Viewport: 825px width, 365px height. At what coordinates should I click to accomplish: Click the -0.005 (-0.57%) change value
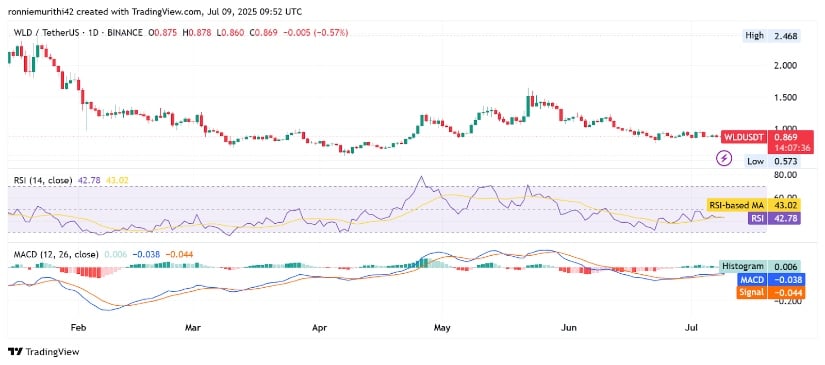point(316,33)
